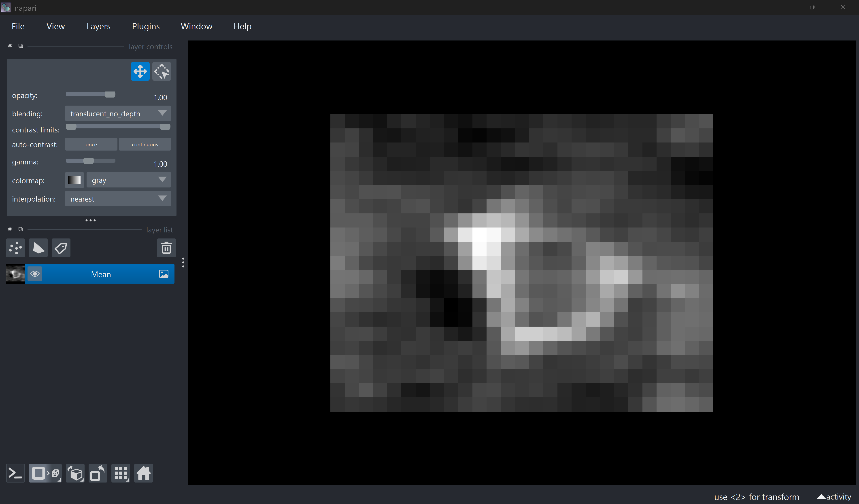Viewport: 859px width, 504px height.
Task: Open the Plugins menu
Action: [146, 26]
